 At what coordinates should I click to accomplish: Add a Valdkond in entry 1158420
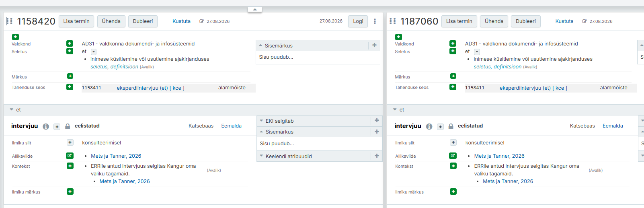tap(70, 43)
